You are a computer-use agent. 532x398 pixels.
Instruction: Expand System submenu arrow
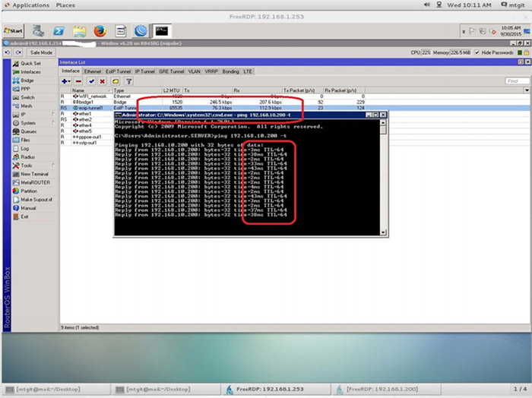click(53, 123)
